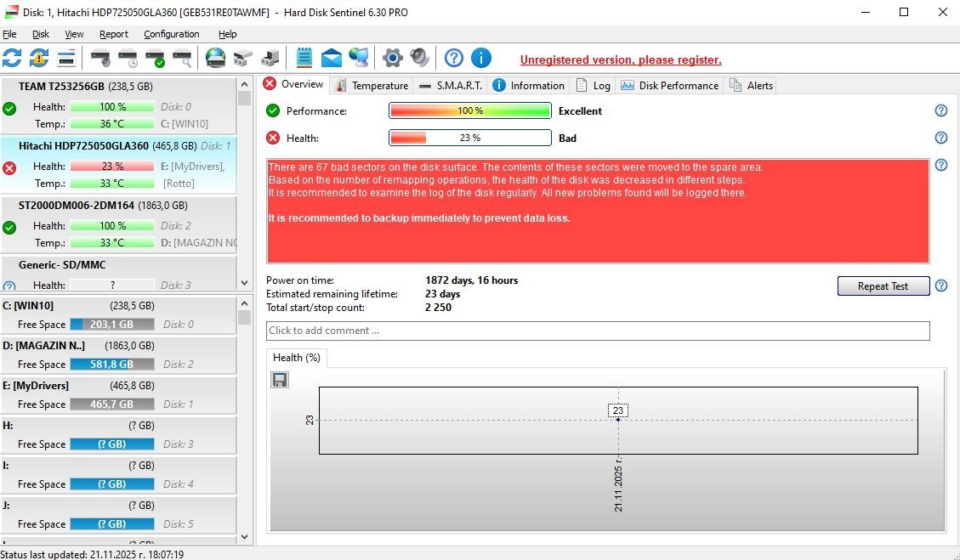Click the blue notepad report icon
The width and height of the screenshot is (960, 560).
click(304, 58)
